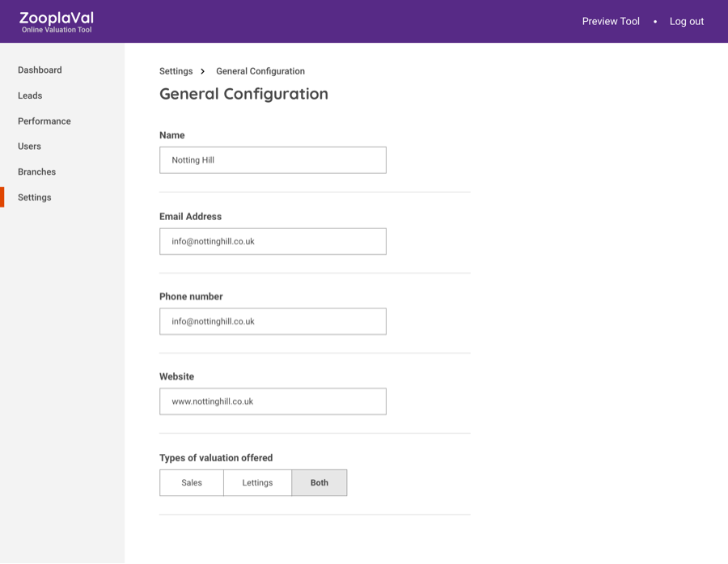Screen dimensions: 728x564
Task: Log out of the account
Action: [x=686, y=21]
